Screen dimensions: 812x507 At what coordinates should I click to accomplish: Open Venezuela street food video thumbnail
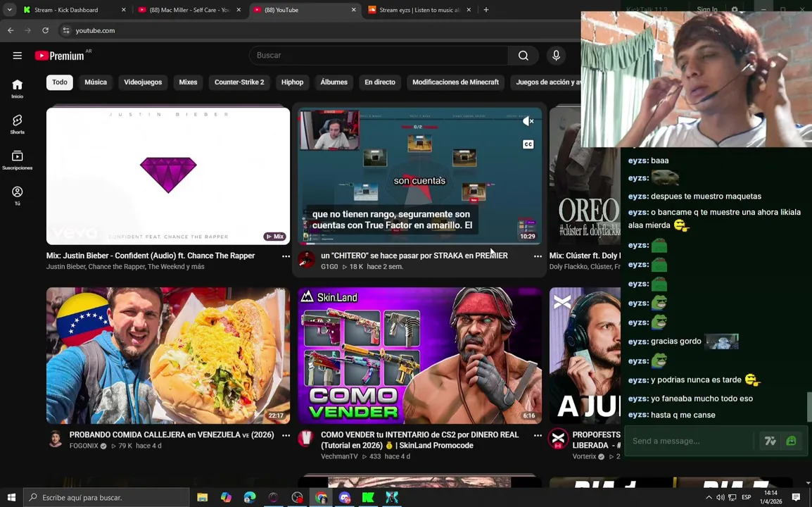[x=168, y=356]
